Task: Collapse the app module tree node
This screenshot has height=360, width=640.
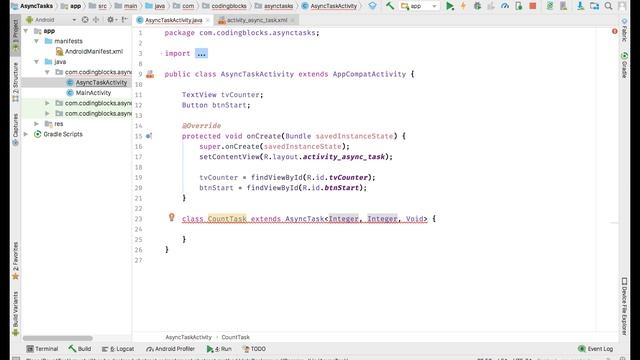Action: 26,31
